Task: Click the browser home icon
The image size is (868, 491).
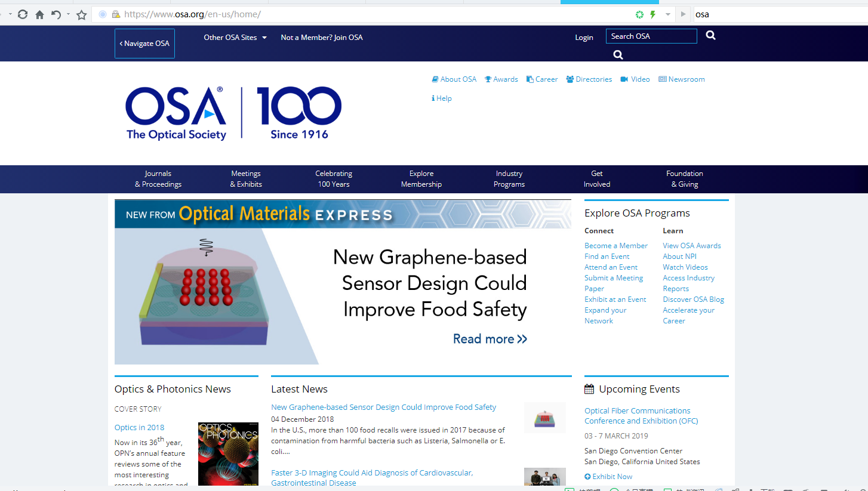Action: [x=39, y=14]
